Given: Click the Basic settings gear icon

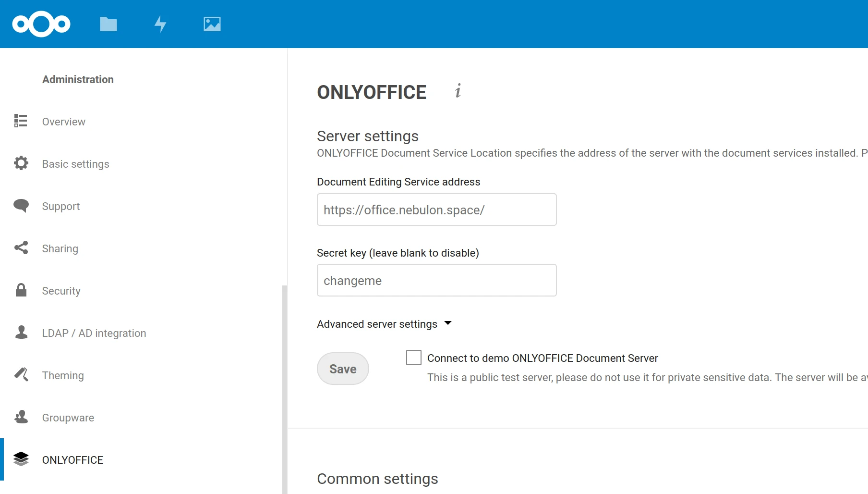Looking at the screenshot, I should (x=21, y=163).
